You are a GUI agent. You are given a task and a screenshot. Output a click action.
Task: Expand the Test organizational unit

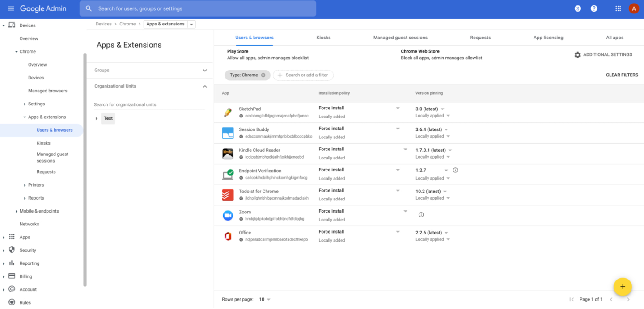97,118
